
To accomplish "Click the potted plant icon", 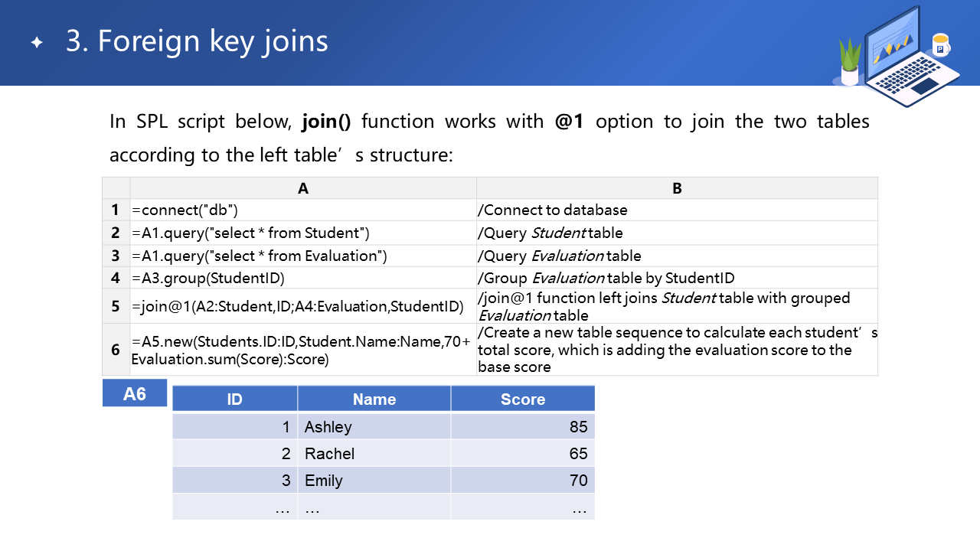I will click(x=850, y=63).
